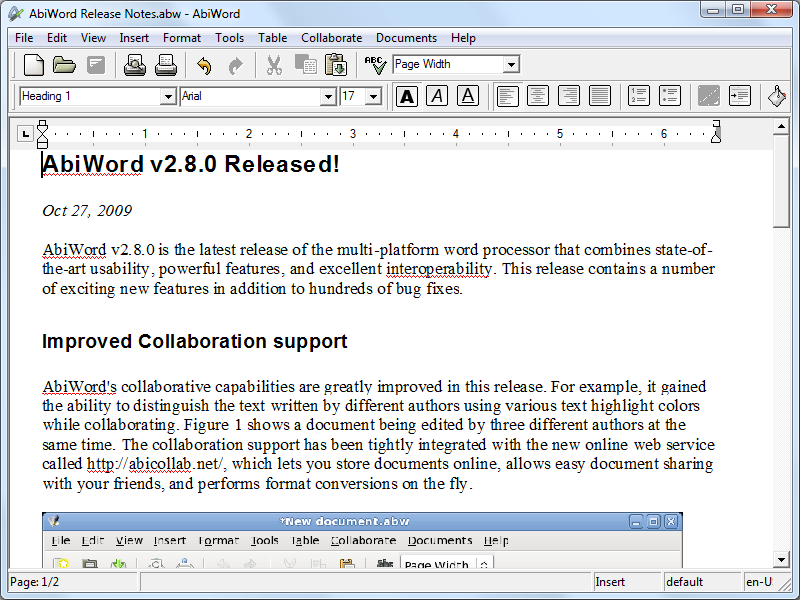Click the Paste clipboard icon
Image resolution: width=800 pixels, height=600 pixels.
[x=336, y=66]
